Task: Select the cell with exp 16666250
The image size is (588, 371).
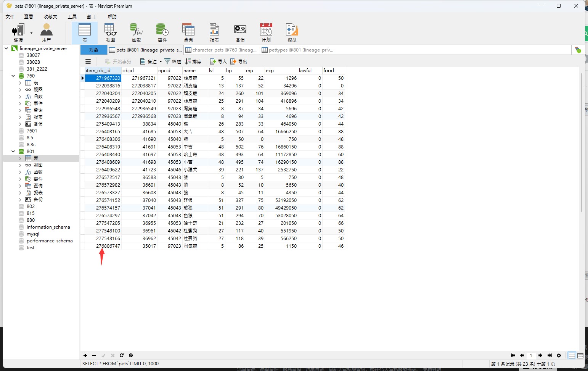Action: pos(281,132)
